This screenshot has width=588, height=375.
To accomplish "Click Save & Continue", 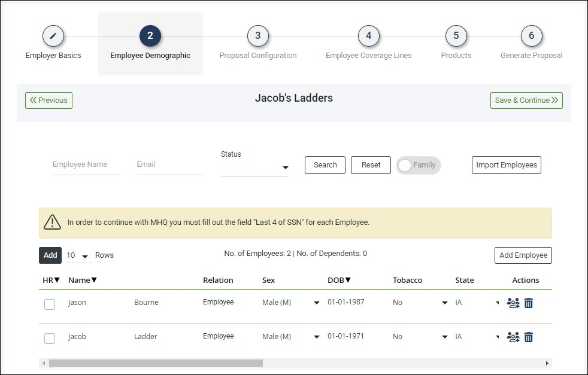I will (526, 100).
